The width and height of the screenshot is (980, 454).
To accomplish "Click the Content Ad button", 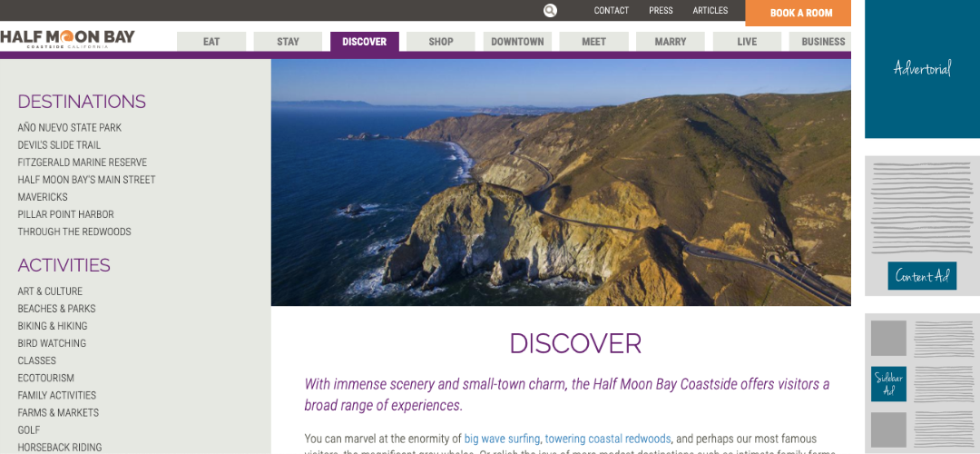I will 922,276.
